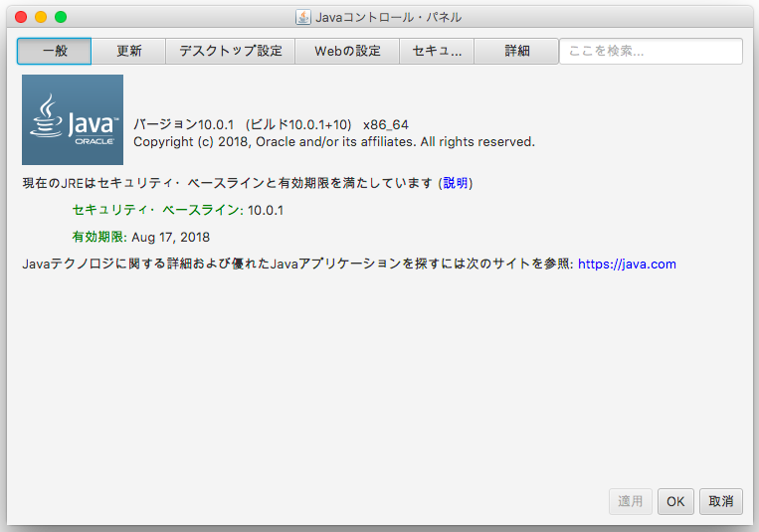
Task: Switch to the 更新 tab
Action: (128, 51)
